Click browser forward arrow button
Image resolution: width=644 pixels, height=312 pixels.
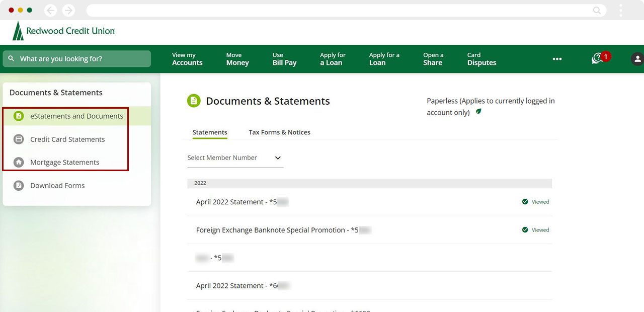tap(68, 10)
